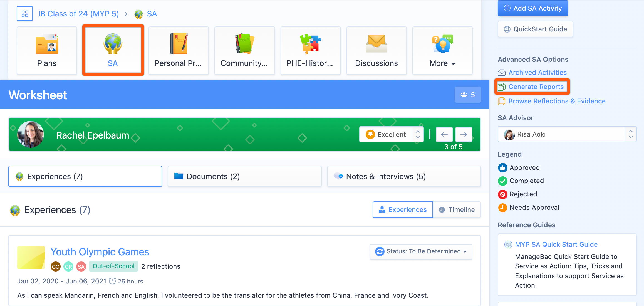This screenshot has width=644, height=306.
Task: Select Notes & Interviews (5) tab
Action: tap(404, 176)
